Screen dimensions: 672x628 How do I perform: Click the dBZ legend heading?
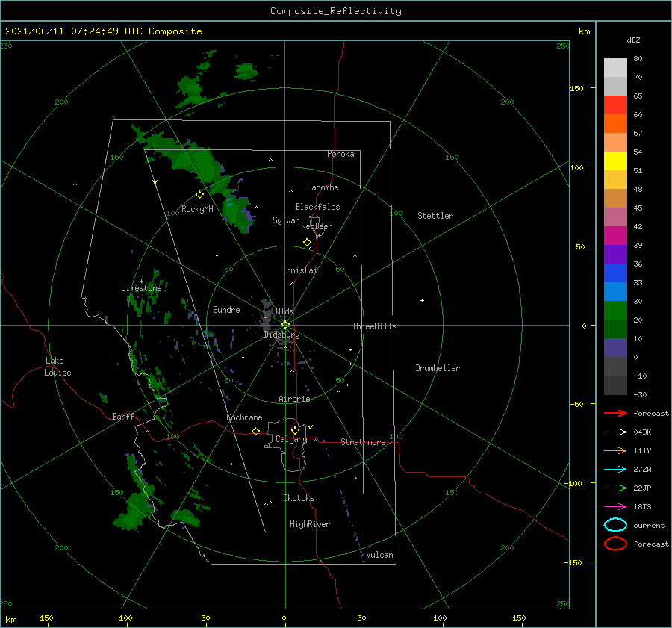(633, 40)
